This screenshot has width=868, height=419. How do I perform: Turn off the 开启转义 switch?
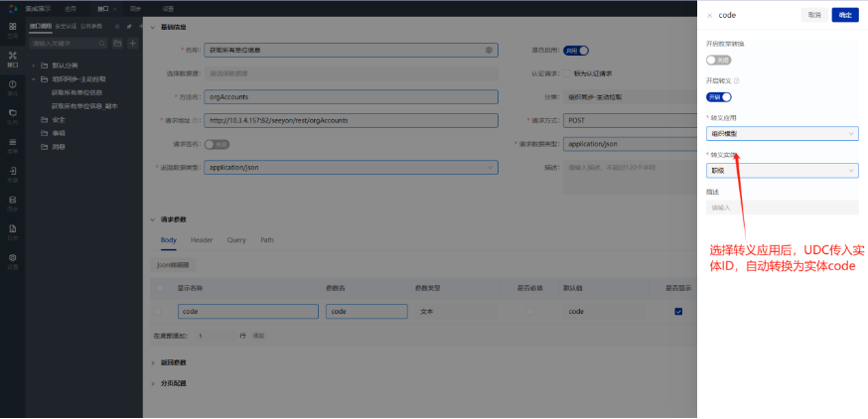click(718, 96)
